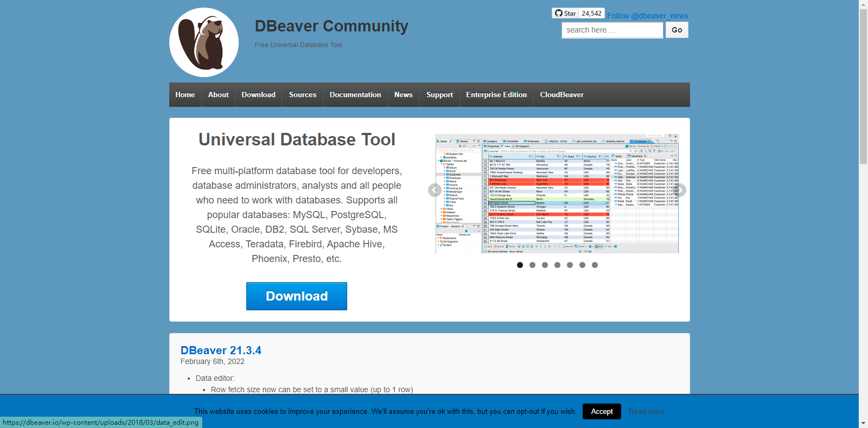Select the seventh carousel dot
Screen dimensions: 868x428
(595, 265)
